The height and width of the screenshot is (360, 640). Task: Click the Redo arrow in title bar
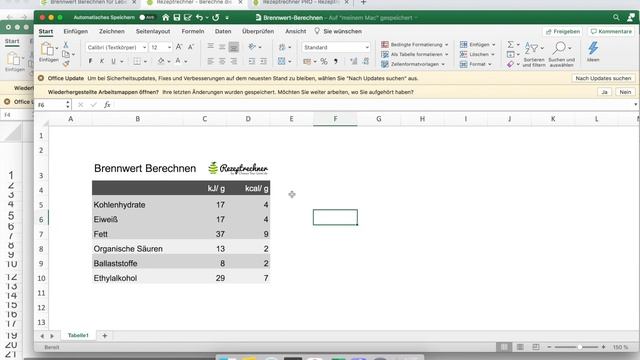pyautogui.click(x=216, y=18)
